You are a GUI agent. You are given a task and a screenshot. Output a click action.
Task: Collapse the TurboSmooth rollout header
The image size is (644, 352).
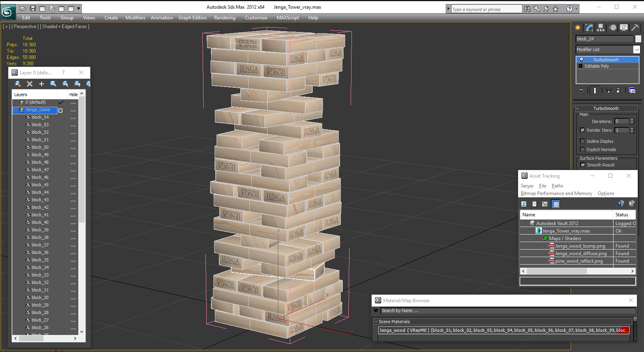click(606, 108)
